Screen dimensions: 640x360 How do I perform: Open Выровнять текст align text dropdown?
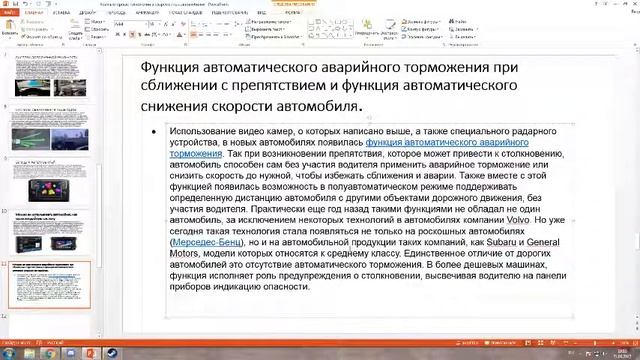pyautogui.click(x=264, y=29)
